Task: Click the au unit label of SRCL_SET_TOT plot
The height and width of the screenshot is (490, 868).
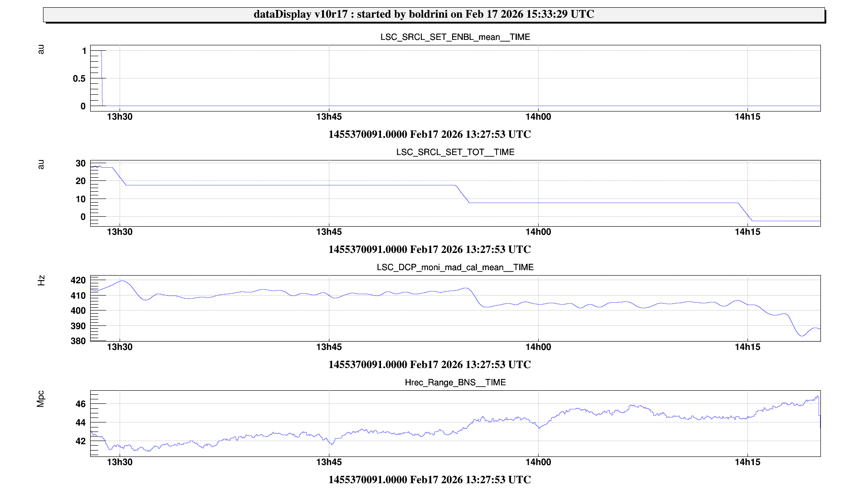Action: pos(41,165)
